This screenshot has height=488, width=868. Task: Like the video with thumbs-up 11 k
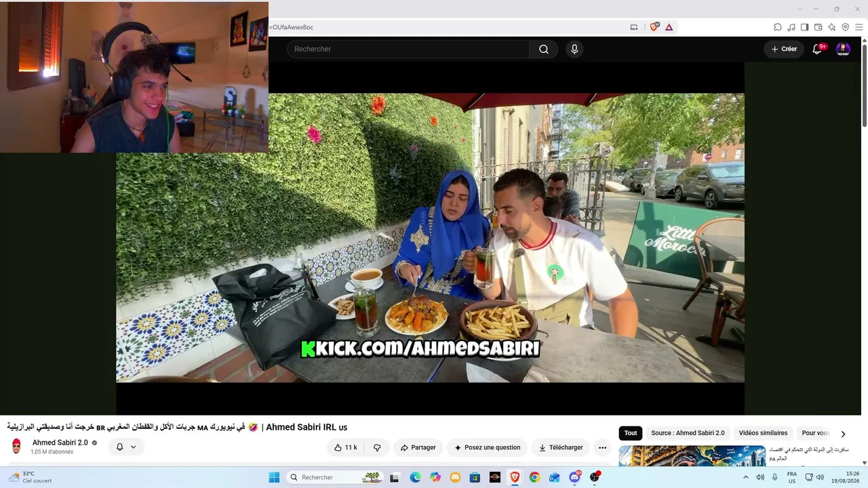click(x=346, y=447)
